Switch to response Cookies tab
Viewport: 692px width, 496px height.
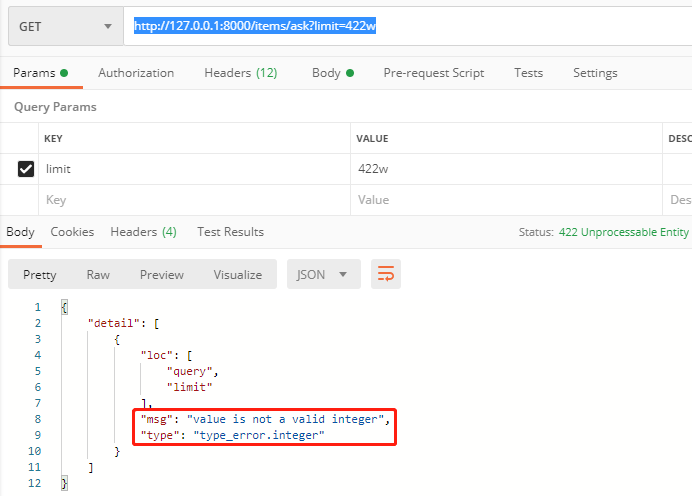coord(72,231)
